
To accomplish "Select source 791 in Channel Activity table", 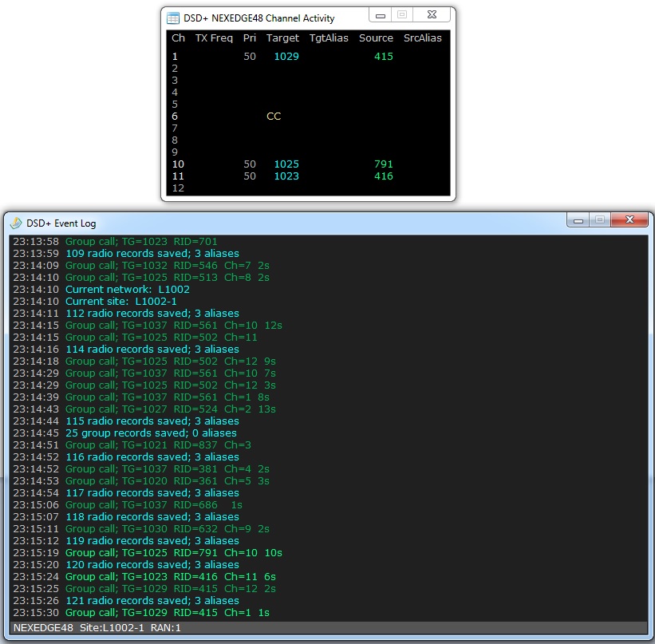I will (x=384, y=164).
